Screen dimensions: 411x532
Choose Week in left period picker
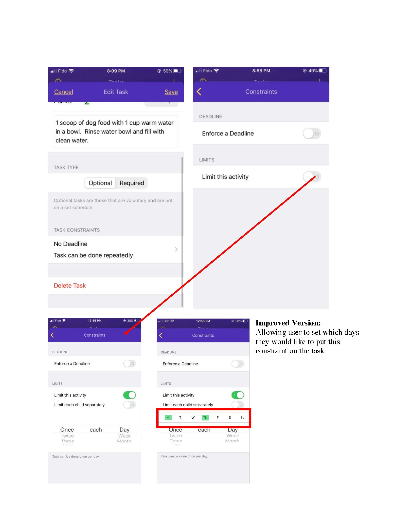(x=124, y=436)
